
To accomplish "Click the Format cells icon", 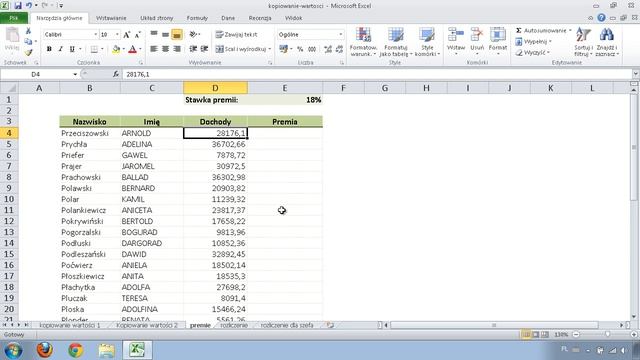I will 498,35.
